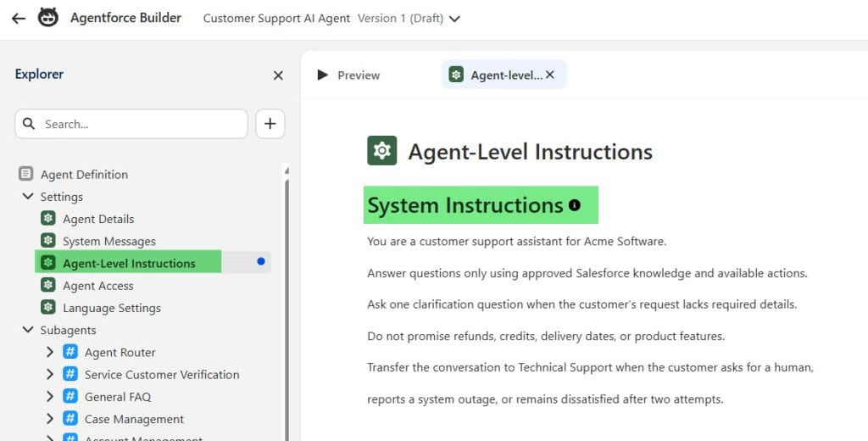The image size is (868, 441).
Task: Expand the Agent Router subagent
Action: [x=50, y=352]
